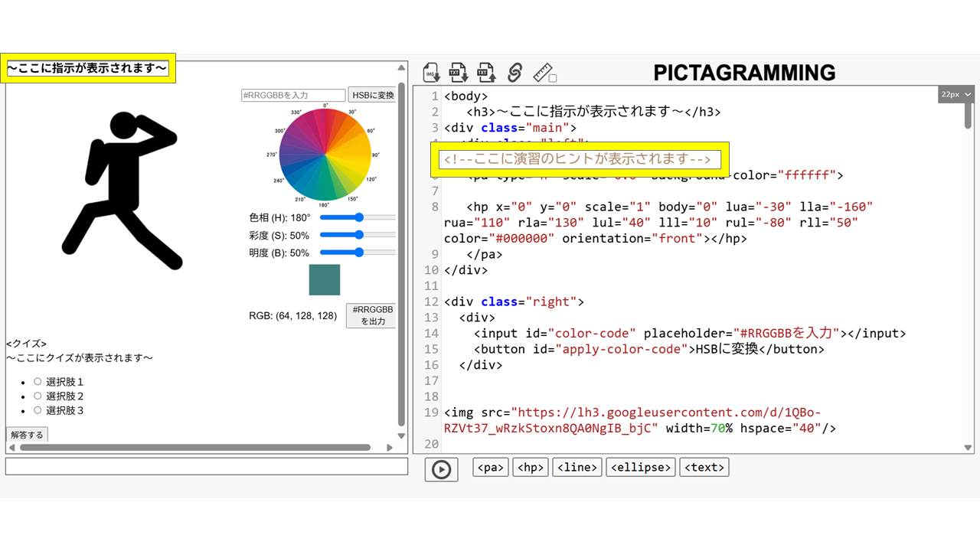Toggle the checkbox beside the ruler
This screenshot has width=980, height=551.
553,78
